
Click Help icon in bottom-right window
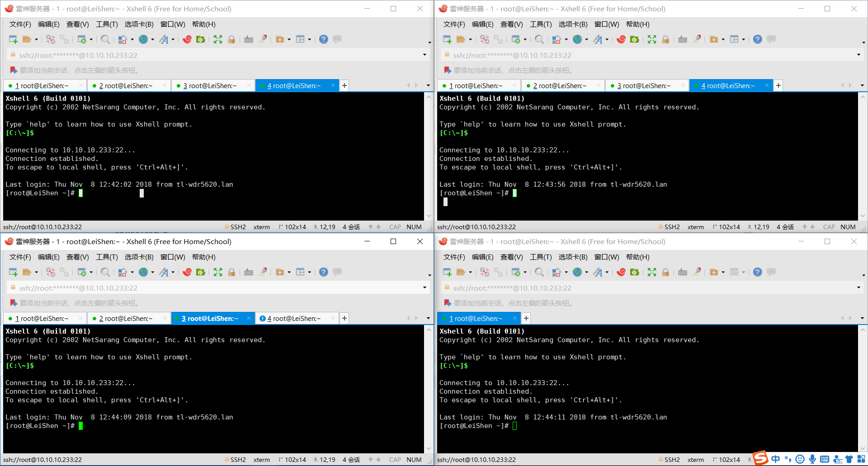(x=758, y=272)
